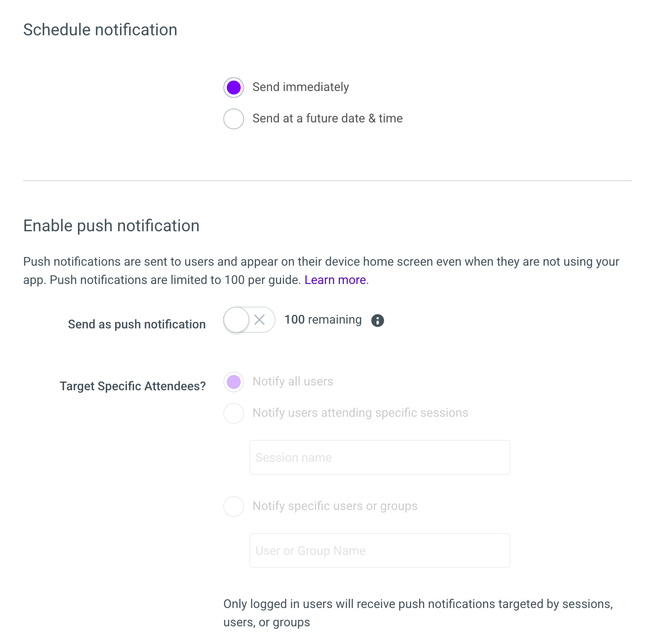
Task: Click the Notify specific users or groups label
Action: pyautogui.click(x=335, y=506)
